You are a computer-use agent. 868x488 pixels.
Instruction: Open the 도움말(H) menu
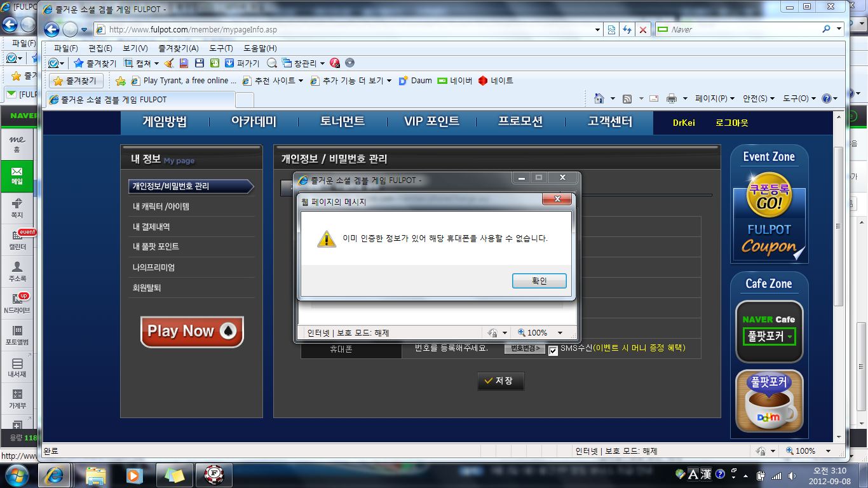(260, 48)
